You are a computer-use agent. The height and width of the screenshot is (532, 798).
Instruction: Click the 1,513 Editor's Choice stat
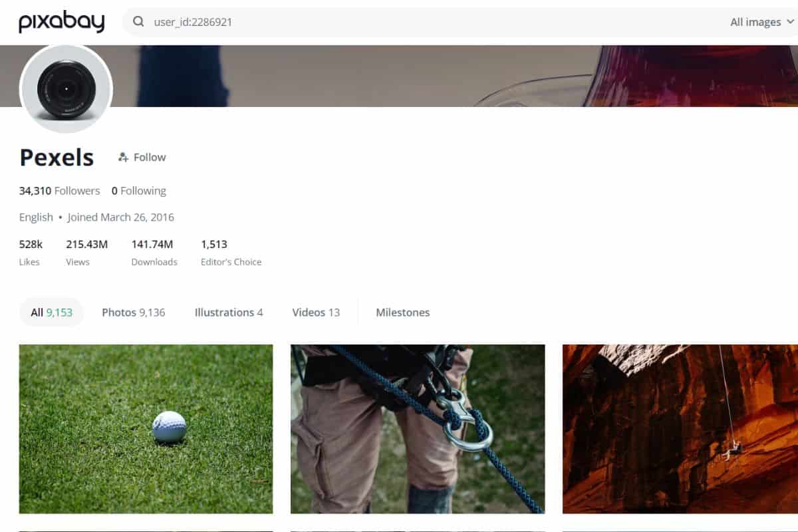[x=231, y=252]
